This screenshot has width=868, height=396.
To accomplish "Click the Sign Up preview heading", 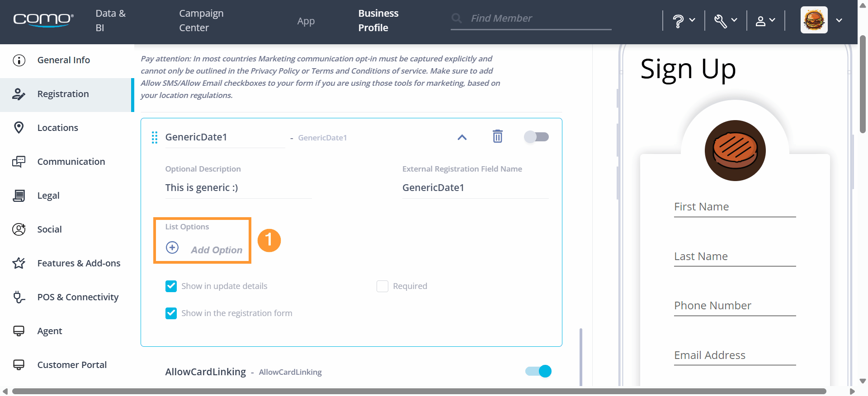I will (688, 70).
